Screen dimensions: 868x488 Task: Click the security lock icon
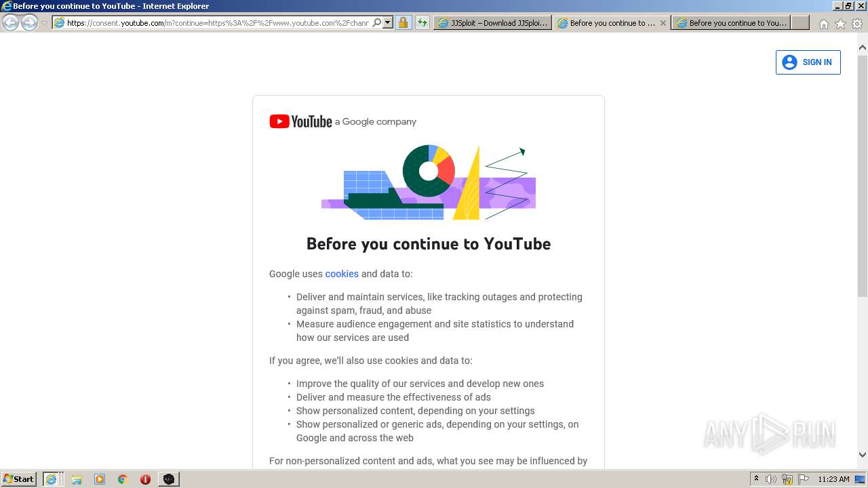pos(403,23)
